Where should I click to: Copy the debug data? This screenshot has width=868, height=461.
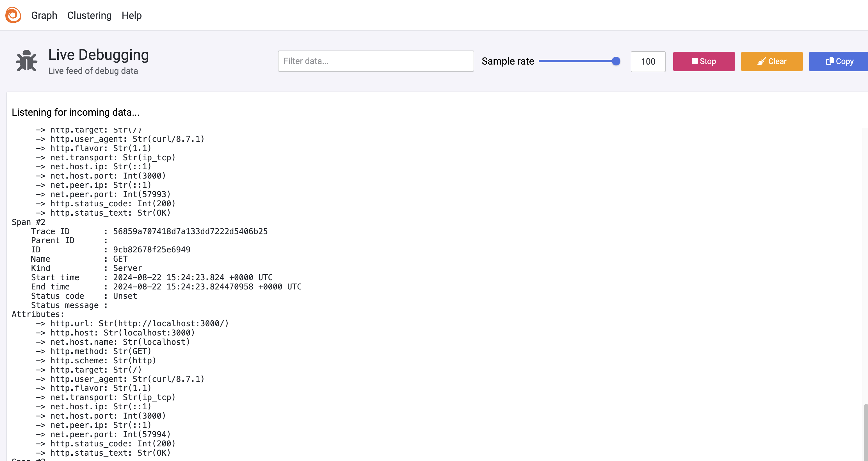[x=838, y=61]
